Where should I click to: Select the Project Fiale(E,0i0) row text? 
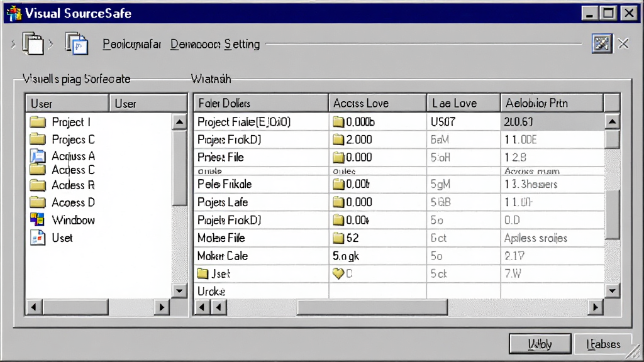click(x=244, y=122)
